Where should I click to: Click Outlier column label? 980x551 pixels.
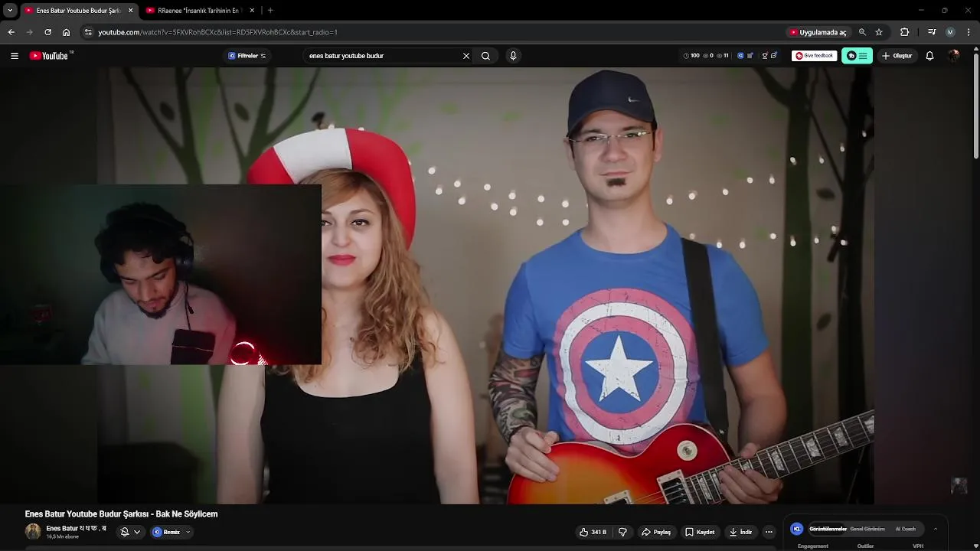[865, 546]
